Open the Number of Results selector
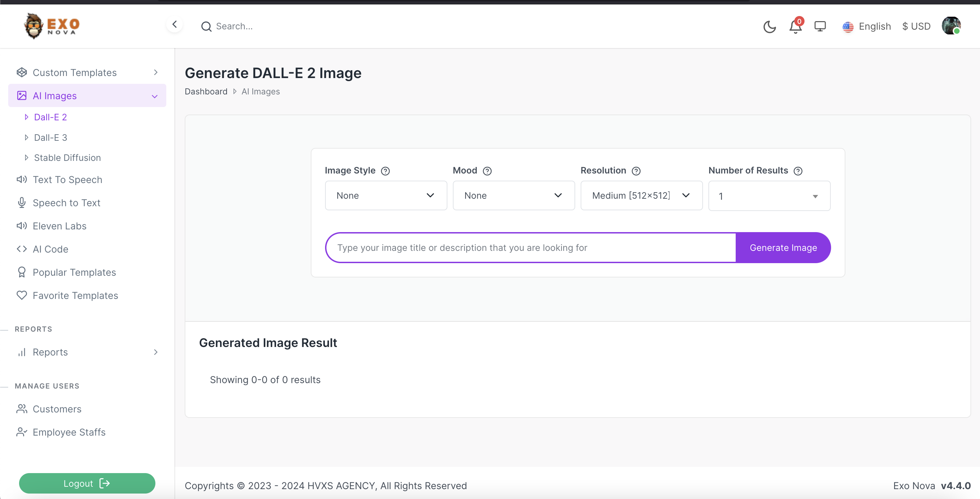Image resolution: width=980 pixels, height=499 pixels. (x=769, y=196)
